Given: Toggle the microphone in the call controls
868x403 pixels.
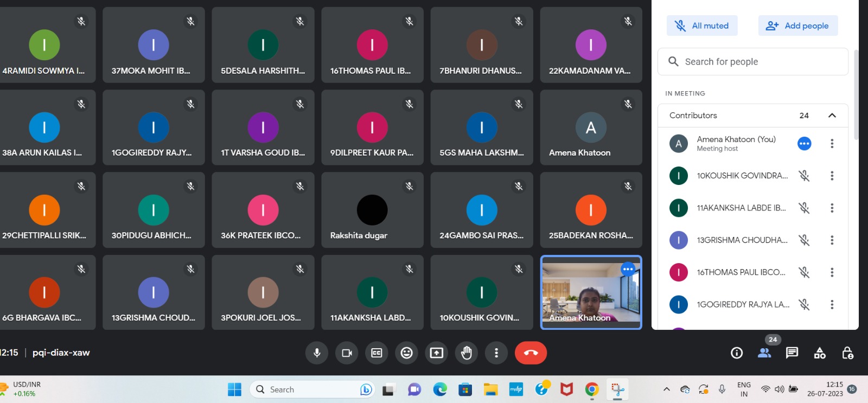Looking at the screenshot, I should [x=317, y=353].
